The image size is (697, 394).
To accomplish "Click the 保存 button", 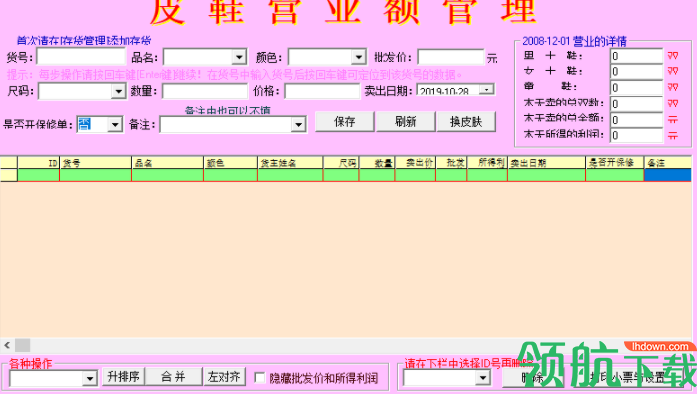I will [344, 121].
